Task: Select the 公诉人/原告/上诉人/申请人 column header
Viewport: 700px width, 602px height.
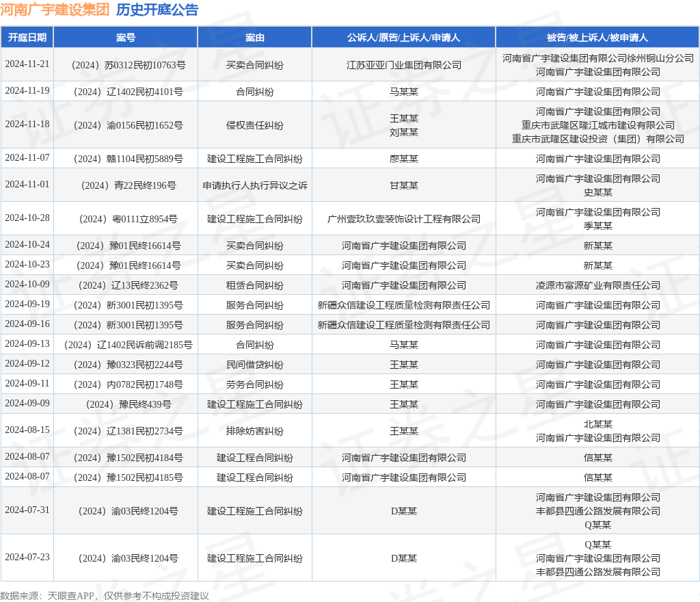Action: 403,37
